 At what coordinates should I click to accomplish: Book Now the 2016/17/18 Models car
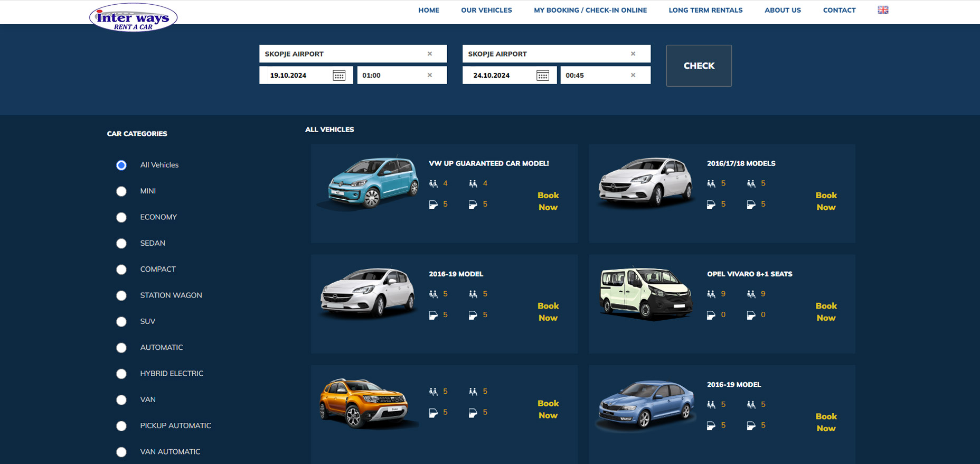pos(826,201)
